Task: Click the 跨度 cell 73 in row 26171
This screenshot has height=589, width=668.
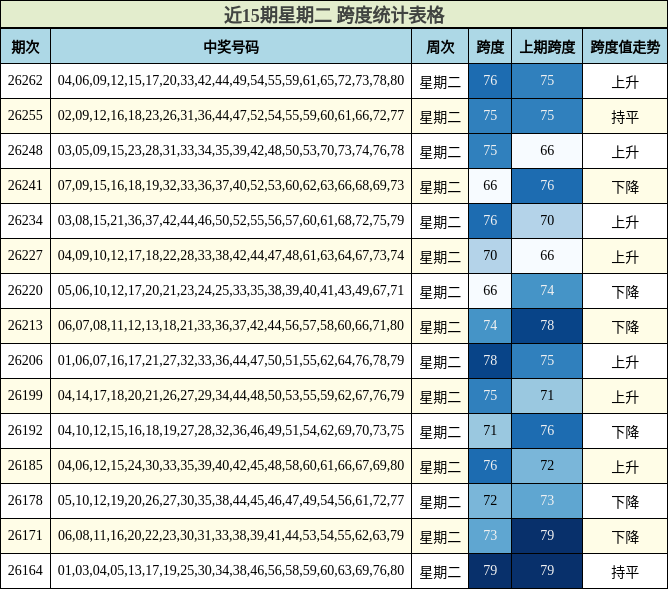Action: pyautogui.click(x=490, y=536)
